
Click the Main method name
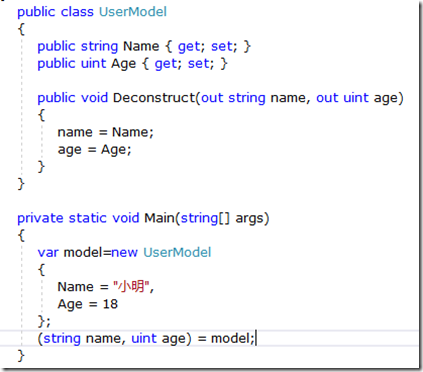point(159,218)
